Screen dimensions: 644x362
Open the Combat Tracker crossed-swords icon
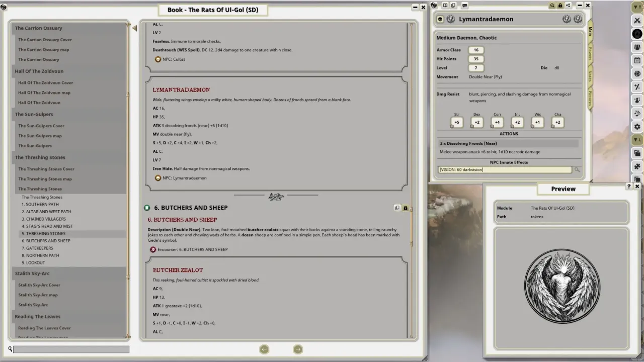pos(637,21)
